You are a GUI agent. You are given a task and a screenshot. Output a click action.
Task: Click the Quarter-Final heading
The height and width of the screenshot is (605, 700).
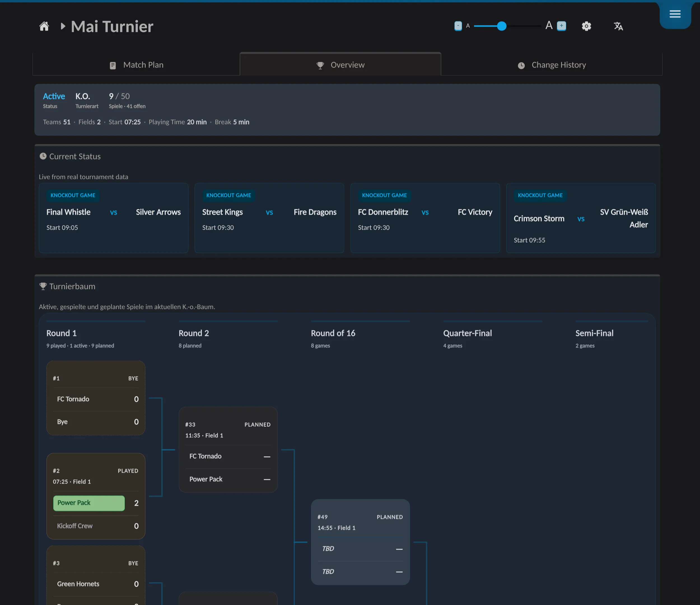[468, 333]
